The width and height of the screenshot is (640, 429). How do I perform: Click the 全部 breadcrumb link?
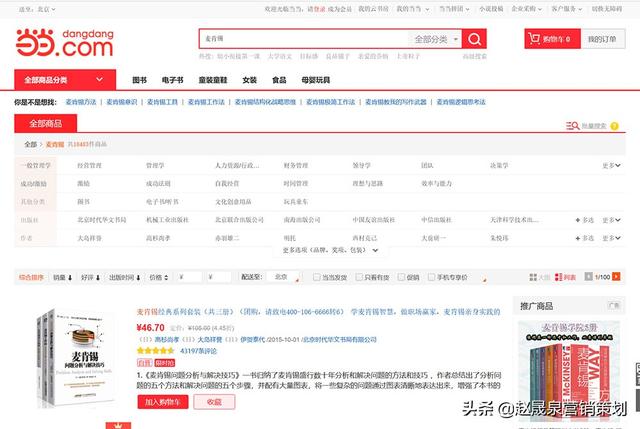click(x=30, y=144)
